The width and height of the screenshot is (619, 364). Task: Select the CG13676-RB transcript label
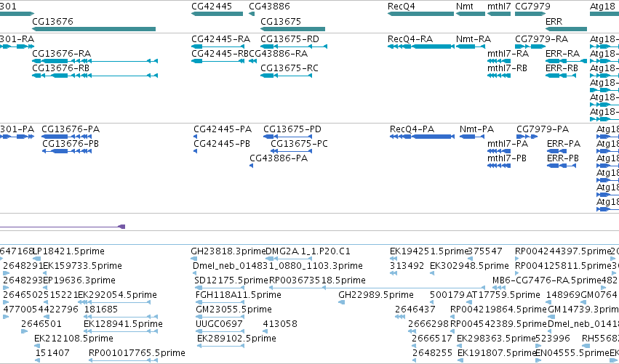click(x=61, y=68)
